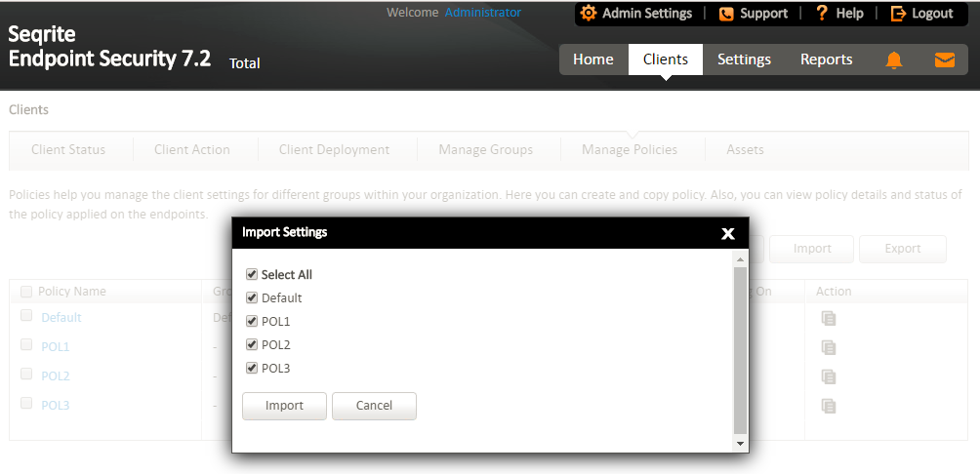Click the Import button in dialog

coord(284,406)
